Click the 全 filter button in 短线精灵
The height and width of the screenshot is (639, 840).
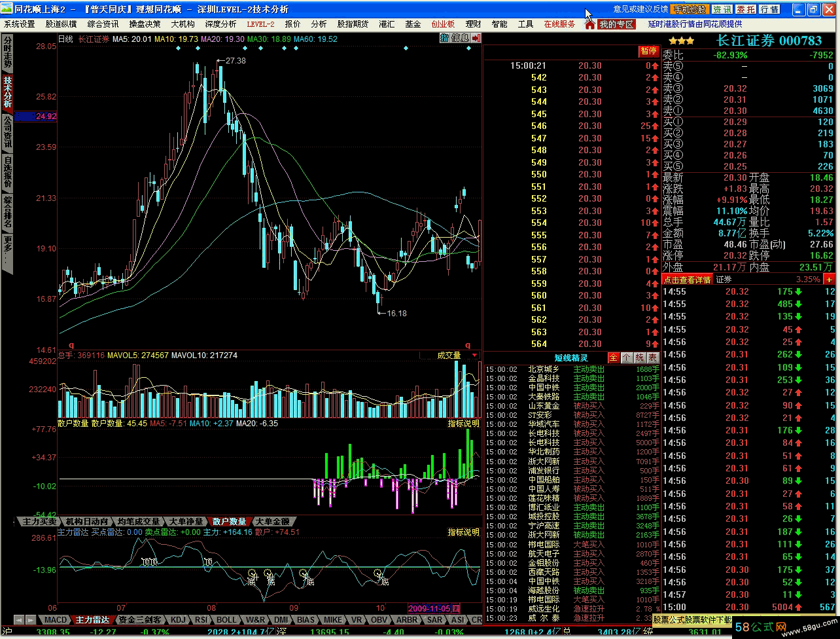[x=613, y=357]
